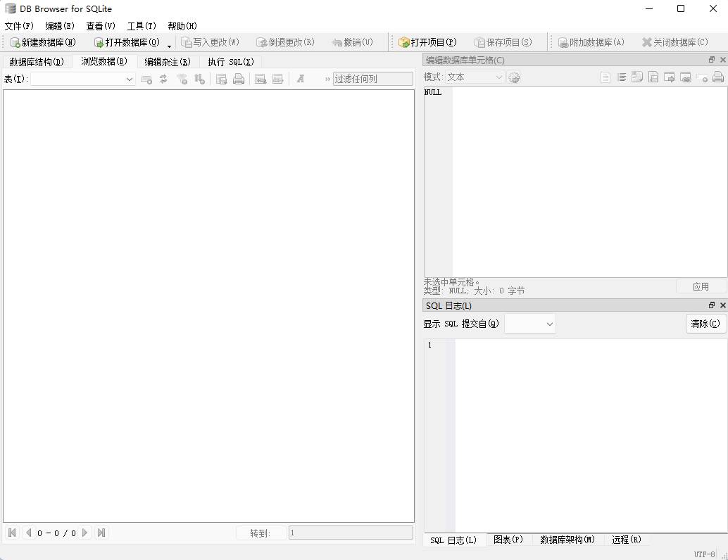Switch to the SQL 日志(L) bottom tab
The height and width of the screenshot is (560, 728).
pyautogui.click(x=453, y=540)
